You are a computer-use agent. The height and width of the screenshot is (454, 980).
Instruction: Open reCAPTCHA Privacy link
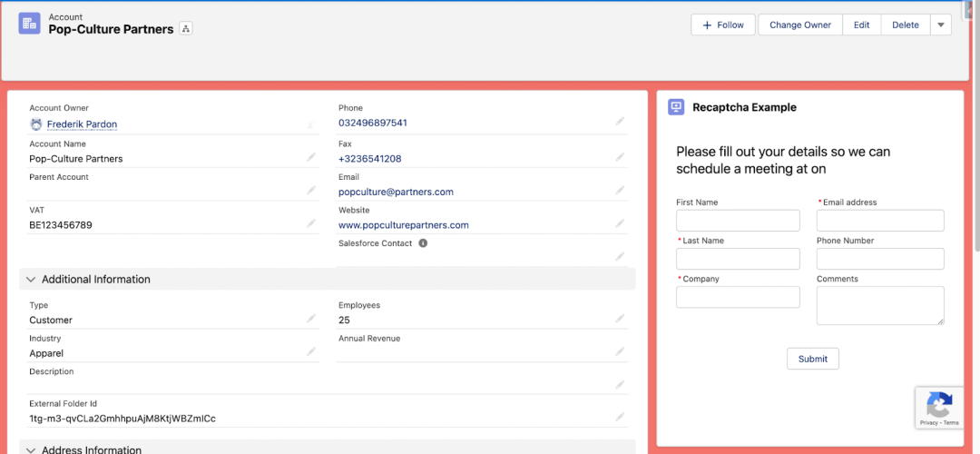[928, 423]
